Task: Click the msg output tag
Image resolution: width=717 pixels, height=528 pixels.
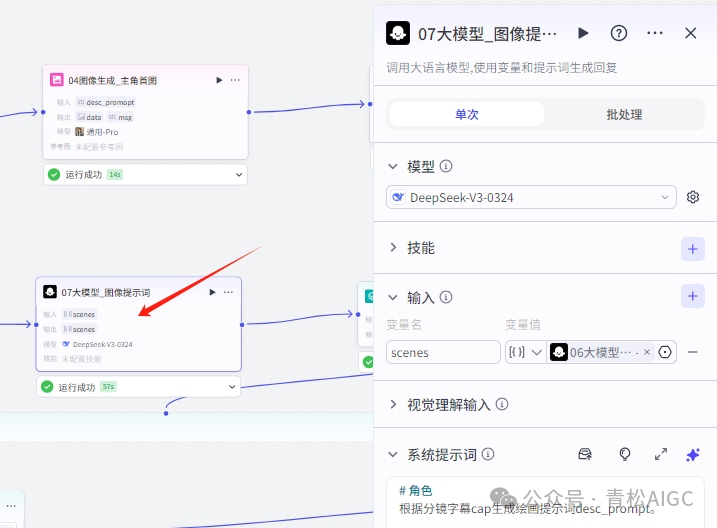Action: tap(121, 117)
